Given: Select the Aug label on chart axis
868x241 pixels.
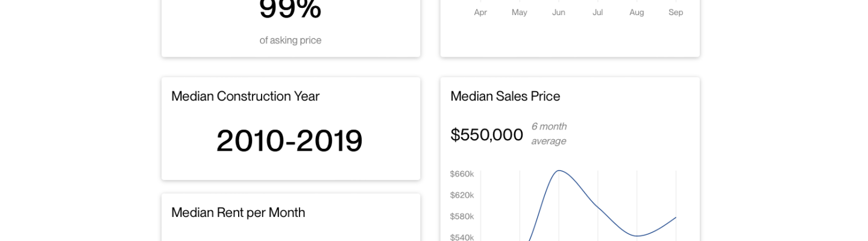Looking at the screenshot, I should 637,12.
